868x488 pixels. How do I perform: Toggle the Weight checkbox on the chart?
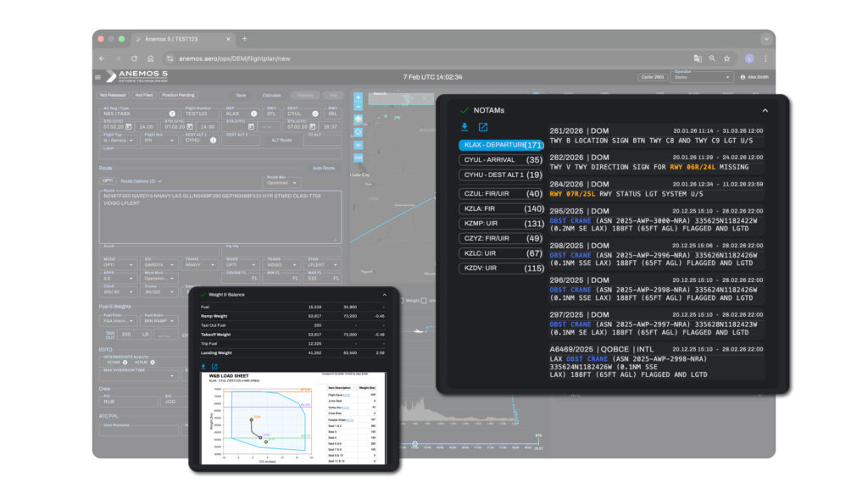(x=402, y=300)
